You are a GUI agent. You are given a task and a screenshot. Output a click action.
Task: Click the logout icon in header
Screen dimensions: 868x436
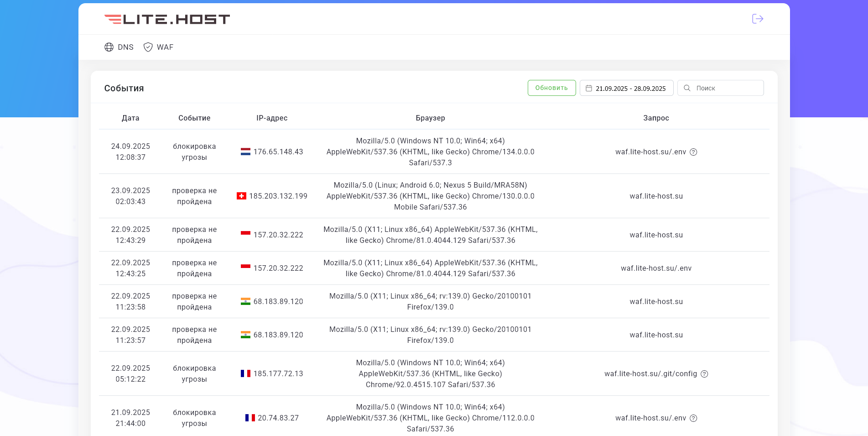pos(758,19)
